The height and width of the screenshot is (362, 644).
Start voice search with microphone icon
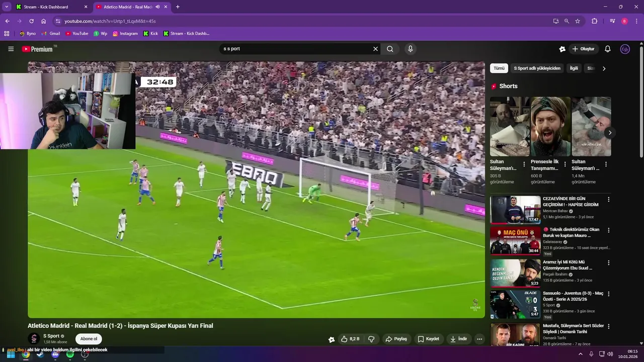tap(411, 49)
